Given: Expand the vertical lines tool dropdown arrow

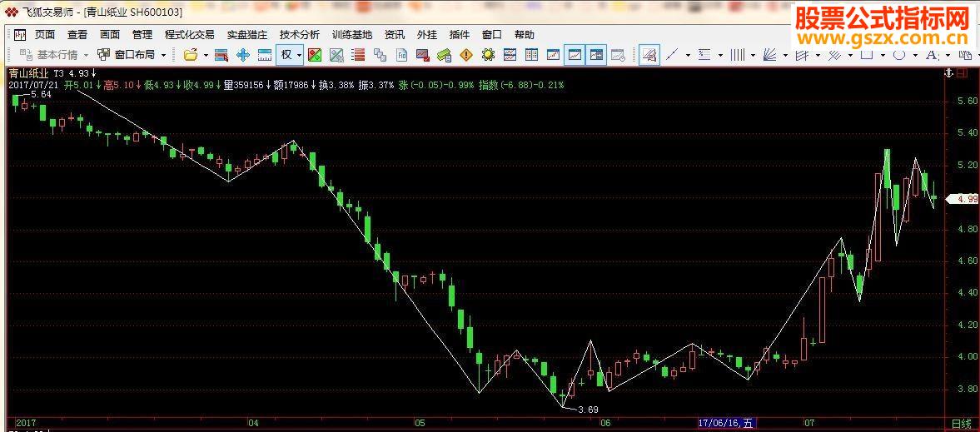Looking at the screenshot, I should point(754,55).
